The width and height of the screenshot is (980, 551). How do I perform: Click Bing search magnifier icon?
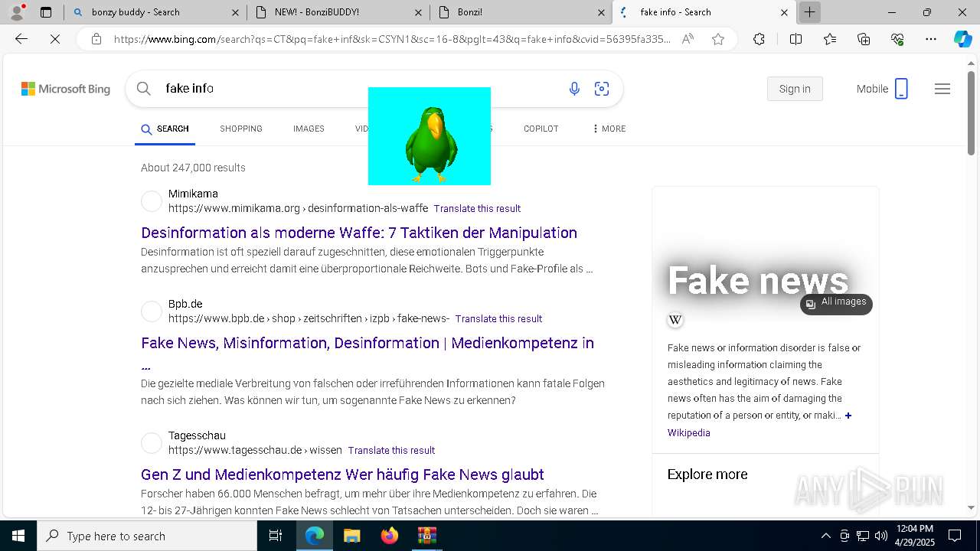pos(143,89)
